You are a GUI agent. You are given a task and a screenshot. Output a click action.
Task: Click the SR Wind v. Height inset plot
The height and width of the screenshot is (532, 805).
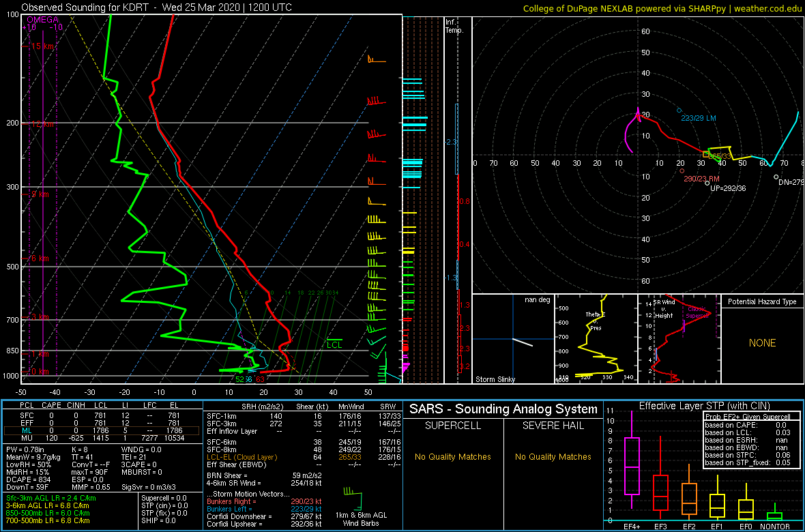[678, 339]
